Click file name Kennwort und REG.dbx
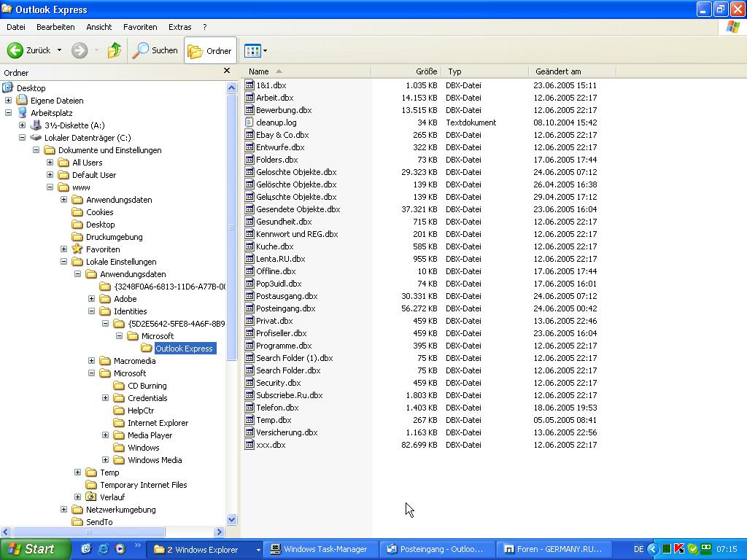 click(x=298, y=234)
